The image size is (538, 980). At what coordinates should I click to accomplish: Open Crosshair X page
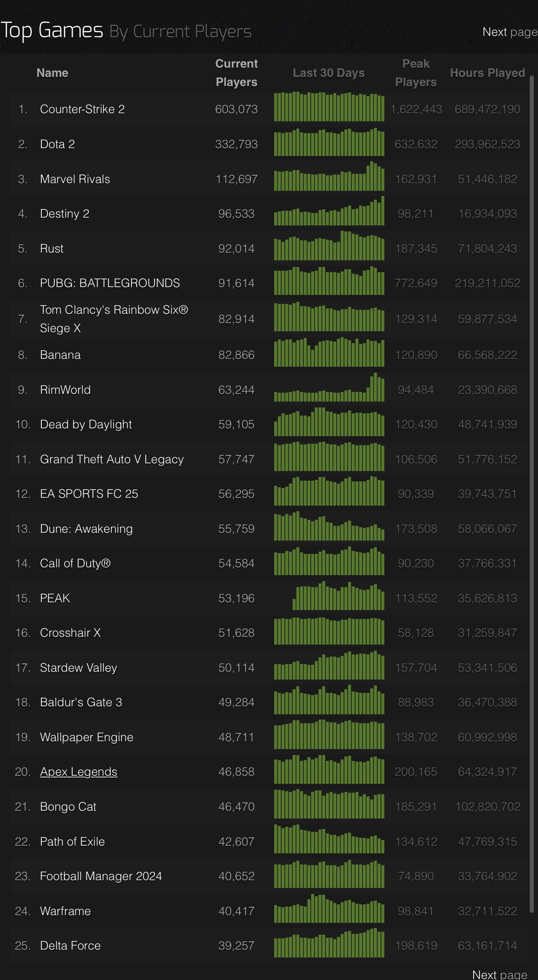(x=70, y=633)
